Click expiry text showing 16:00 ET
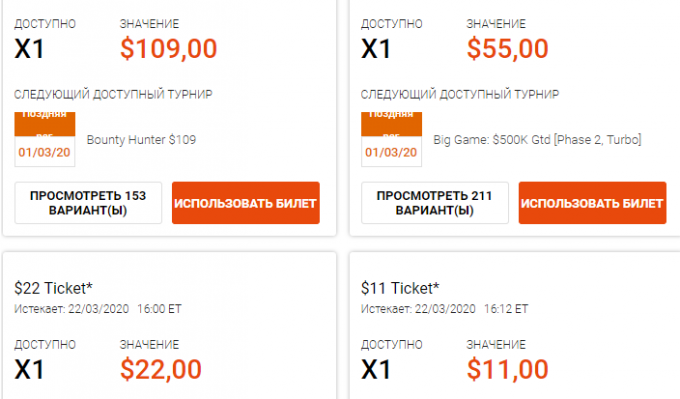This screenshot has height=399, width=680. tap(98, 309)
